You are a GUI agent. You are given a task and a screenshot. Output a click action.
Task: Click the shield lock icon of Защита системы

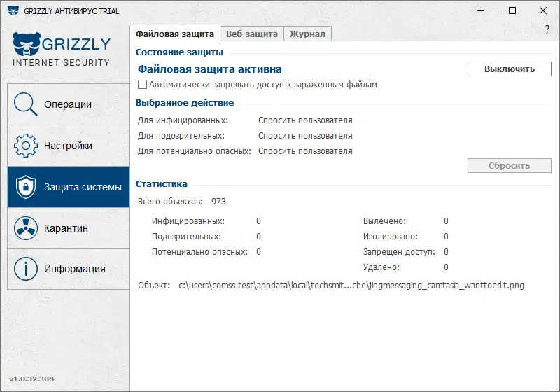coord(25,187)
